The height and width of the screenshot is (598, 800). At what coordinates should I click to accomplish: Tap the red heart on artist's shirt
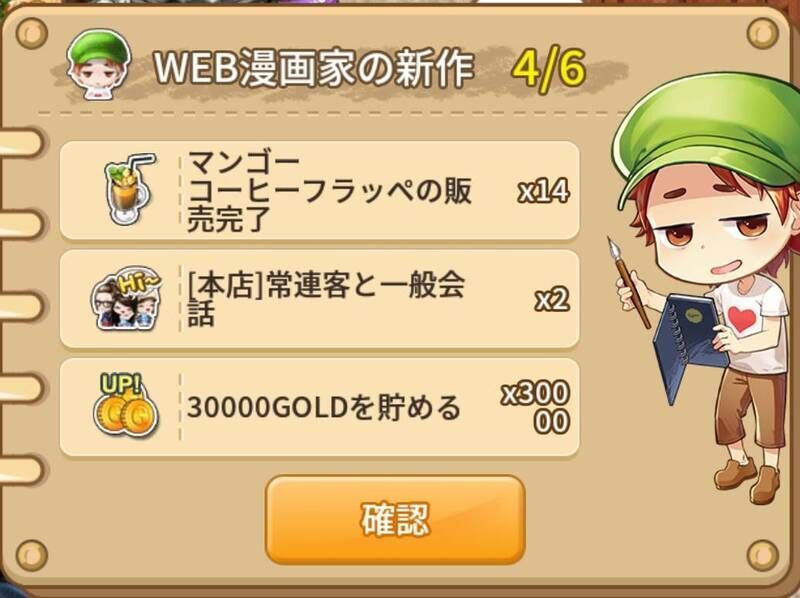[x=742, y=319]
